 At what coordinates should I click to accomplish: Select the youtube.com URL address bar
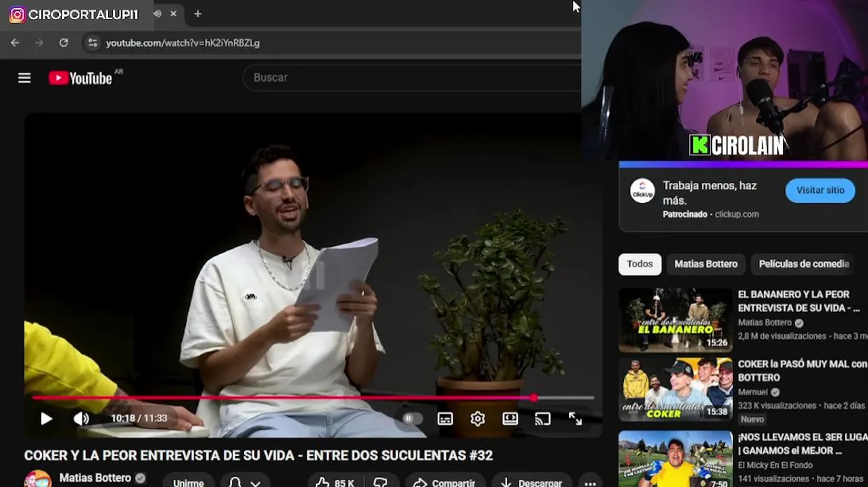pyautogui.click(x=183, y=43)
